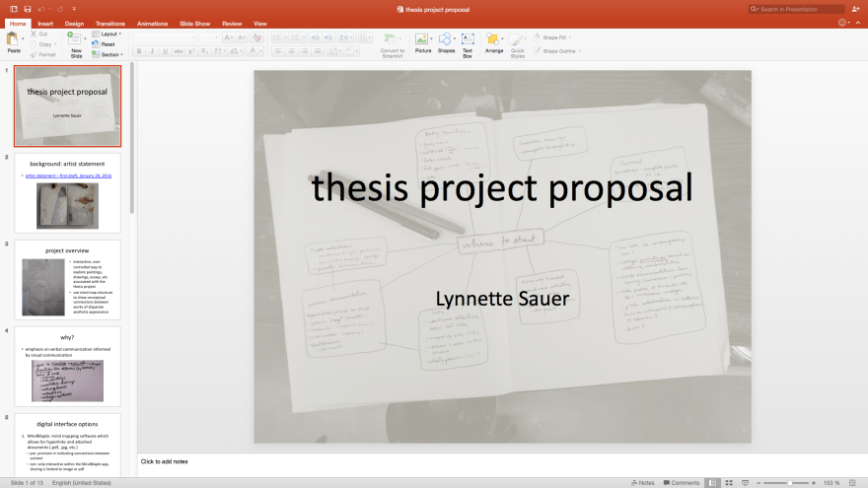868x488 pixels.
Task: Click the New Slide icon
Action: [74, 38]
